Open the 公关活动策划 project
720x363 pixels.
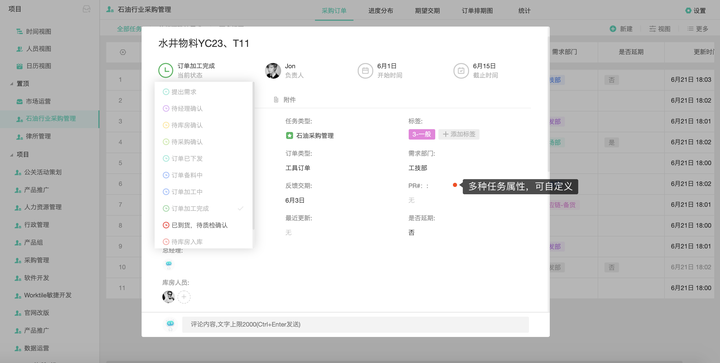[x=43, y=172]
